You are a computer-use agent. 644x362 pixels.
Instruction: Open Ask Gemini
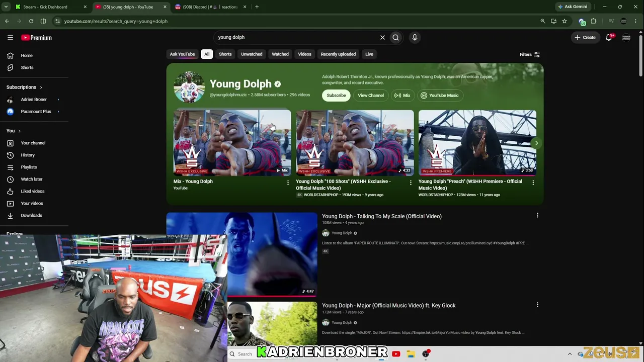572,7
